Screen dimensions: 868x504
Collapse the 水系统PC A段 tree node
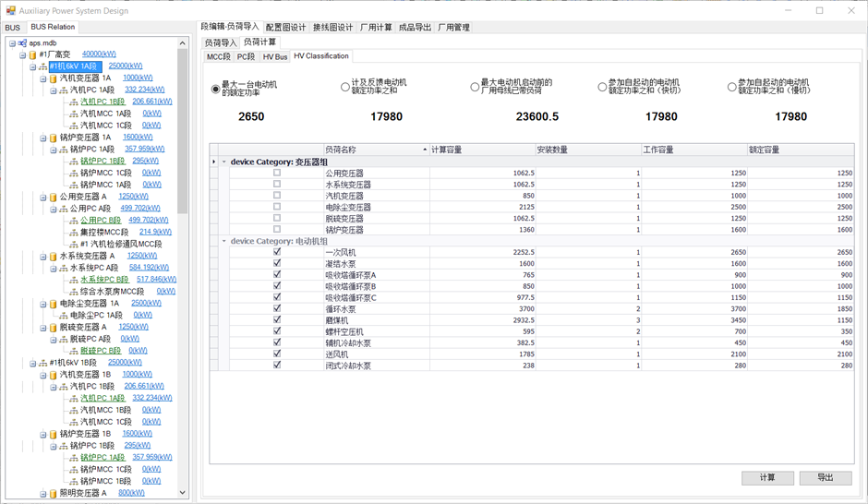click(x=54, y=269)
